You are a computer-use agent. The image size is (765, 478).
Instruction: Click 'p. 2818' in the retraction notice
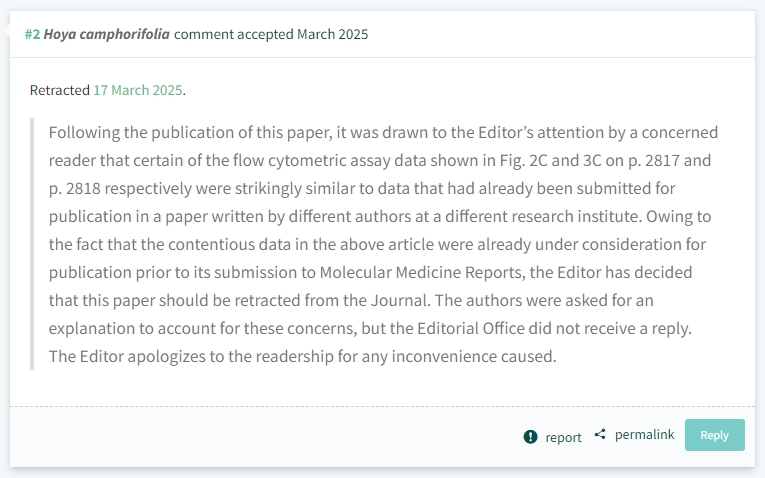click(x=75, y=188)
